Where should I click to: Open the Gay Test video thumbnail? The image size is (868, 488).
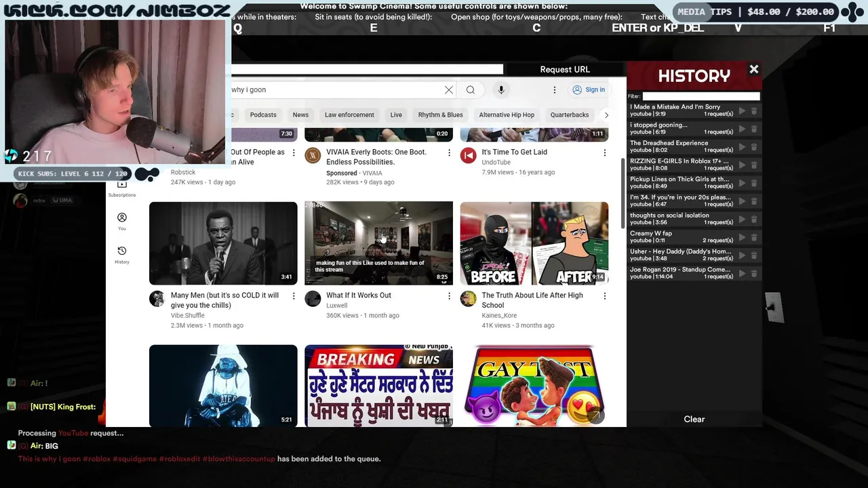534,386
